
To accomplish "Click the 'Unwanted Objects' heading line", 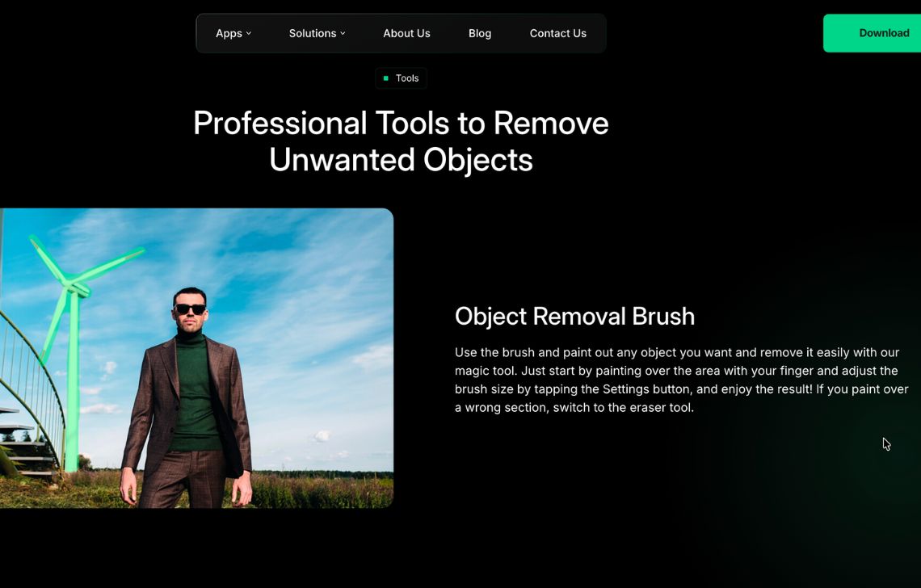I will 401,160.
